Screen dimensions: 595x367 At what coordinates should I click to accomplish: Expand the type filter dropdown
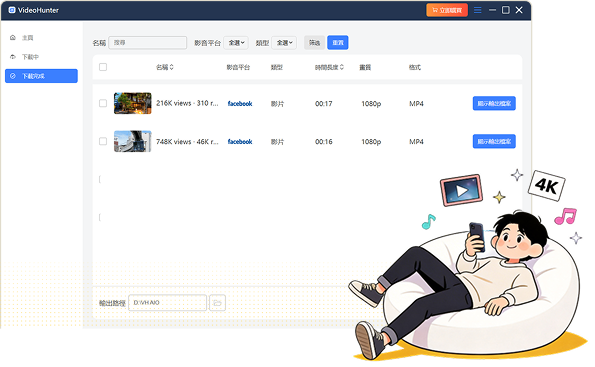(284, 43)
